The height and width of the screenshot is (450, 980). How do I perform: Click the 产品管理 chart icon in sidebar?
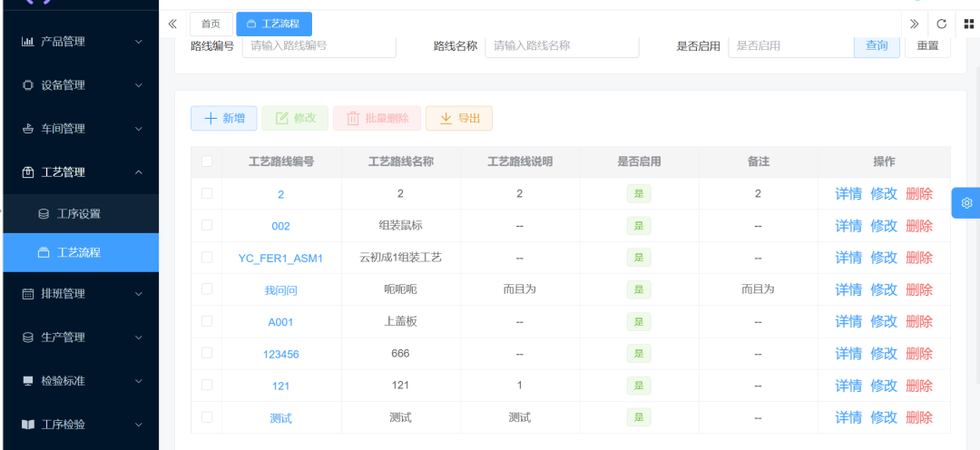tap(27, 42)
